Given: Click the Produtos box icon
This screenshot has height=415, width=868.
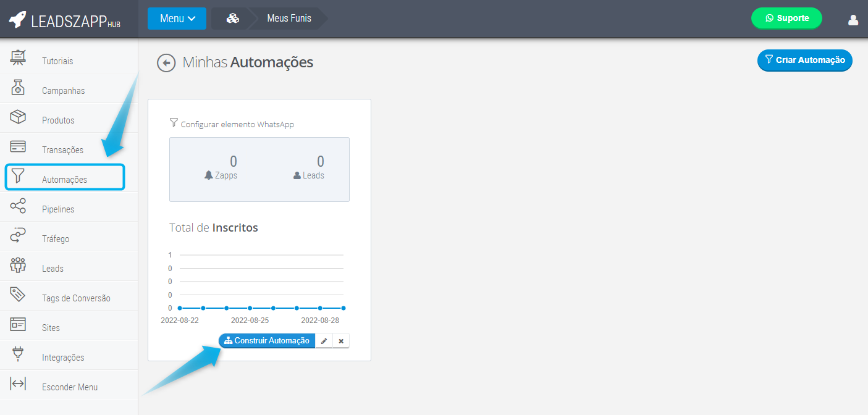Looking at the screenshot, I should [18, 117].
